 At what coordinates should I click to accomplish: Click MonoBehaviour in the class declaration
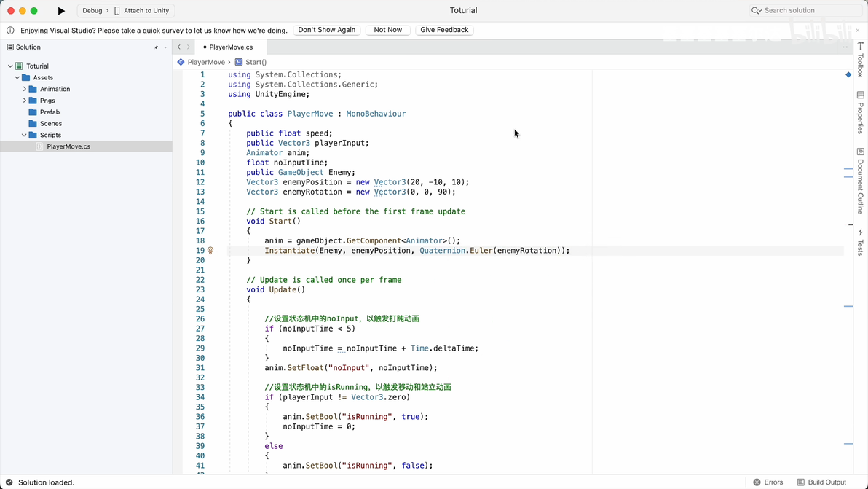click(376, 114)
